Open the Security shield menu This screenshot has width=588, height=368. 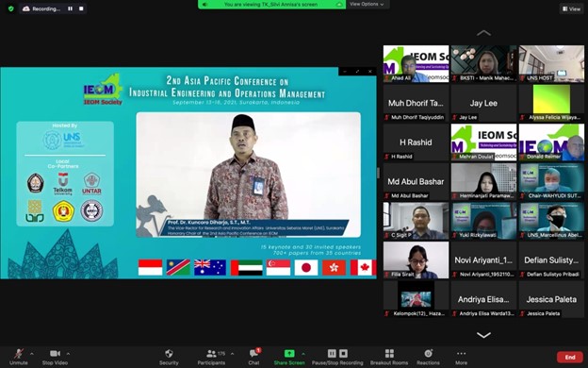click(x=169, y=357)
